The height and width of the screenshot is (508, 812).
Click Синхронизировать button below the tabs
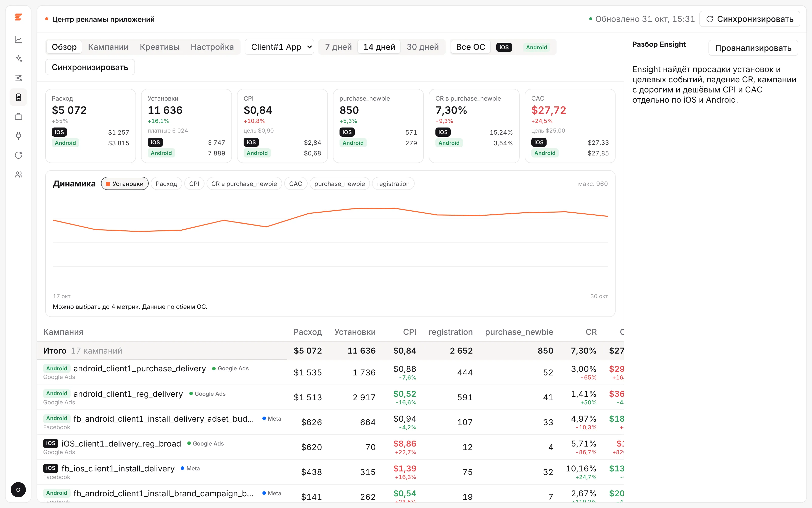90,67
